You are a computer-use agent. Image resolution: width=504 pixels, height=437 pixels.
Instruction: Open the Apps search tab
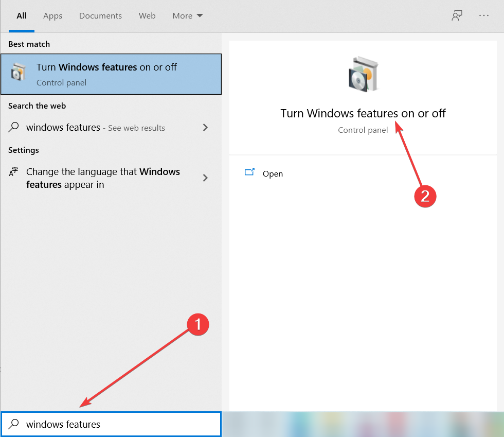(52, 16)
